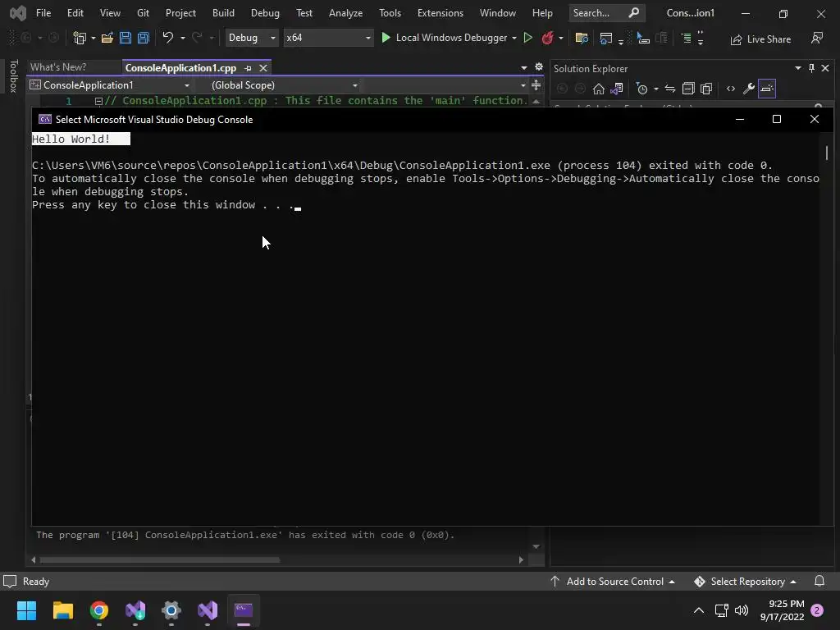This screenshot has height=630, width=840.
Task: Select the ConsoleApplication1.cpp tab
Action: click(180, 68)
